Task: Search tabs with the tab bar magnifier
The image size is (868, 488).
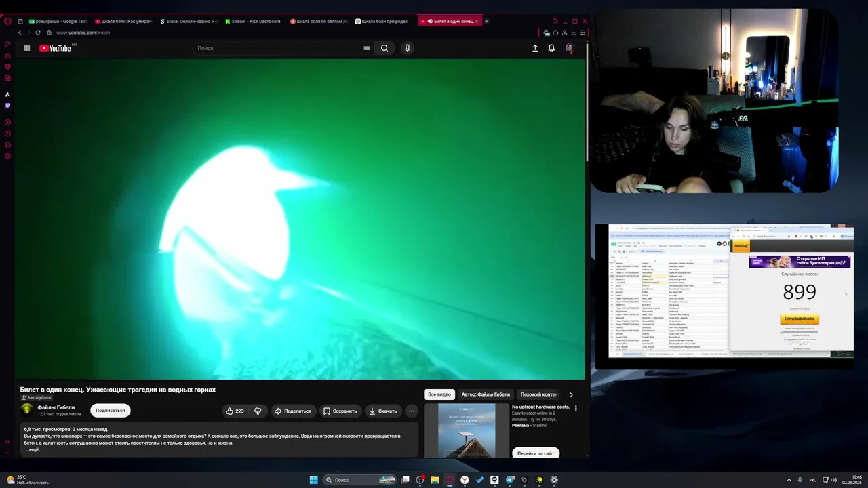Action: pos(555,21)
